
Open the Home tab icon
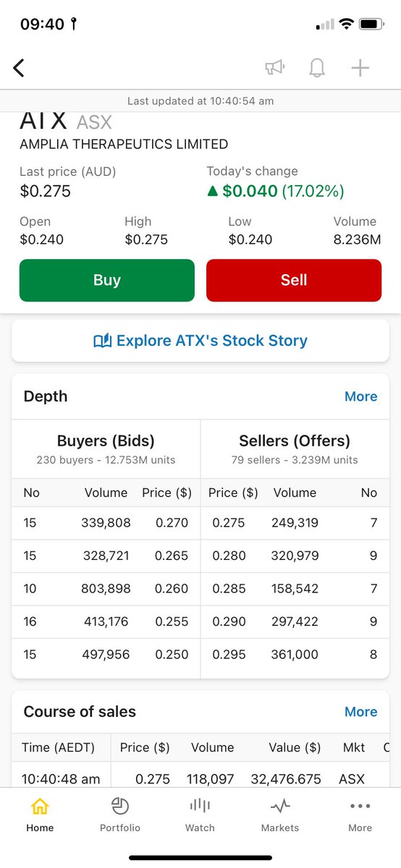(x=40, y=806)
